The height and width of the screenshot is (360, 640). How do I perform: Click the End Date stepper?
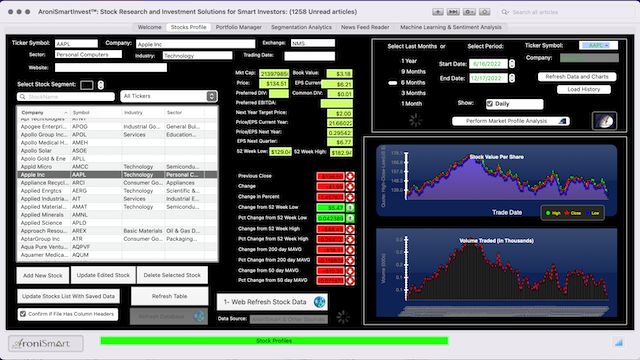pos(512,78)
